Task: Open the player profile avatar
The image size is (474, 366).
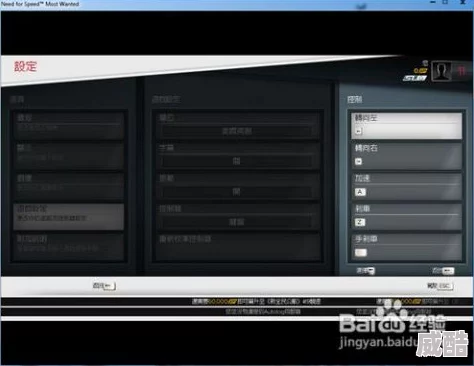Action: coord(441,71)
